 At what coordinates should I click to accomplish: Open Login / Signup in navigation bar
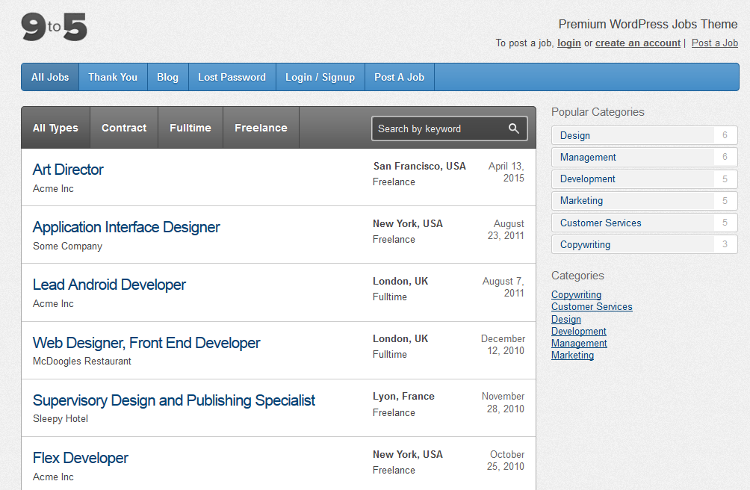pos(320,77)
